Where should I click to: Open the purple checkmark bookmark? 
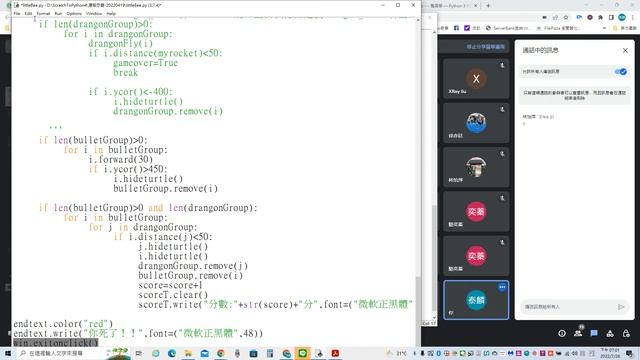point(473,28)
